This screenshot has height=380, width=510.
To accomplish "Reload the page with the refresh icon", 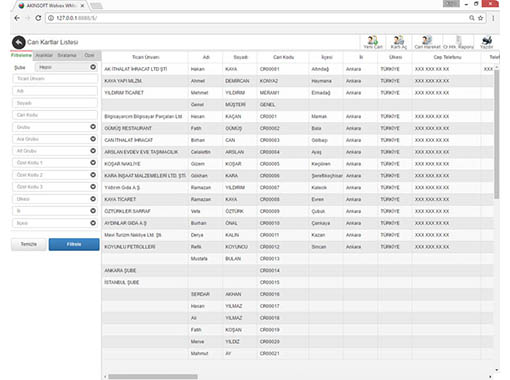I will click(38, 18).
